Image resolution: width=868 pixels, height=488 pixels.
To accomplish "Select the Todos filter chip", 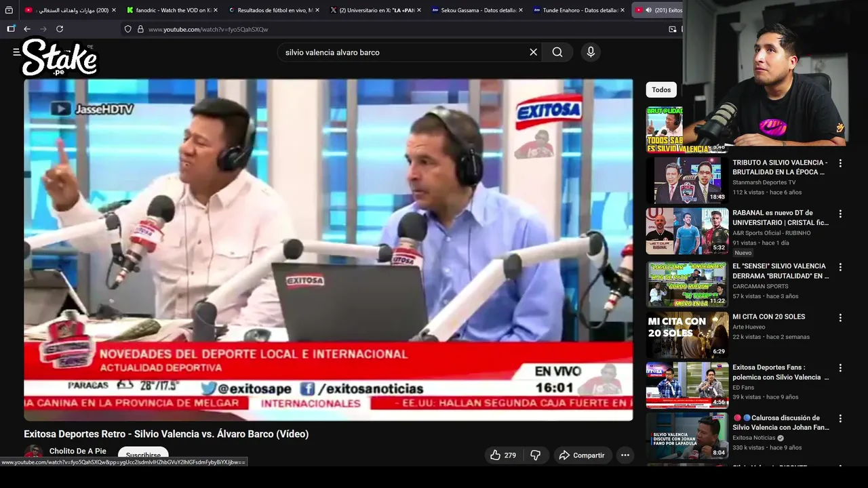I will [x=661, y=89].
